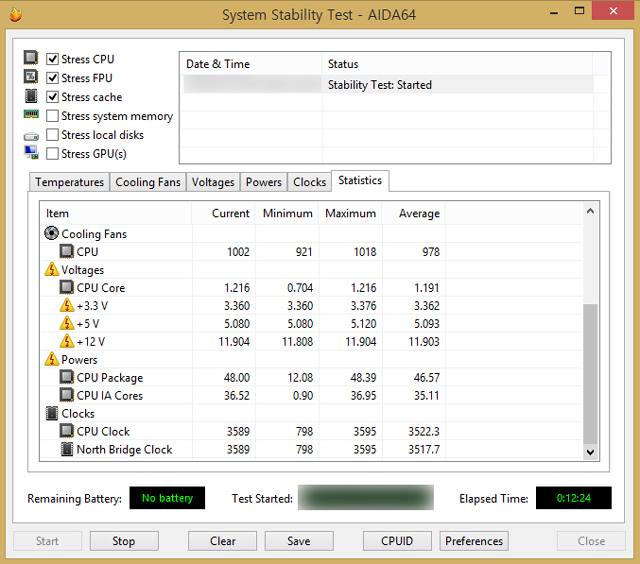The image size is (640, 564).
Task: Click the statistics list scroll up arrow
Action: [590, 211]
